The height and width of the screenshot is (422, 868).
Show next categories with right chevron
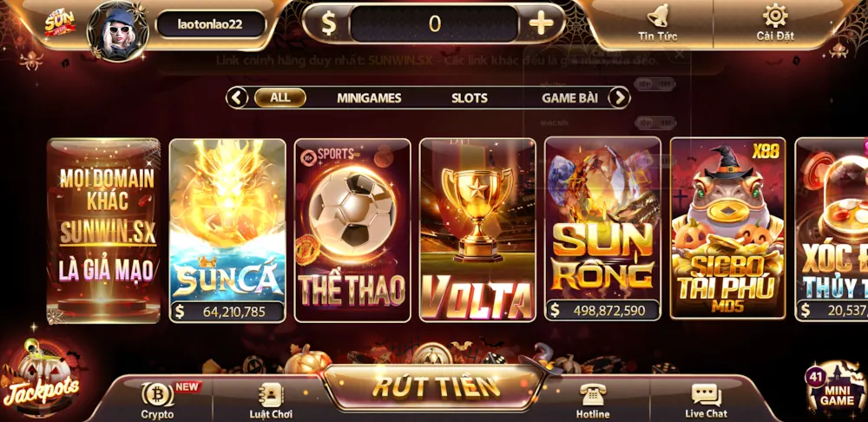(619, 98)
